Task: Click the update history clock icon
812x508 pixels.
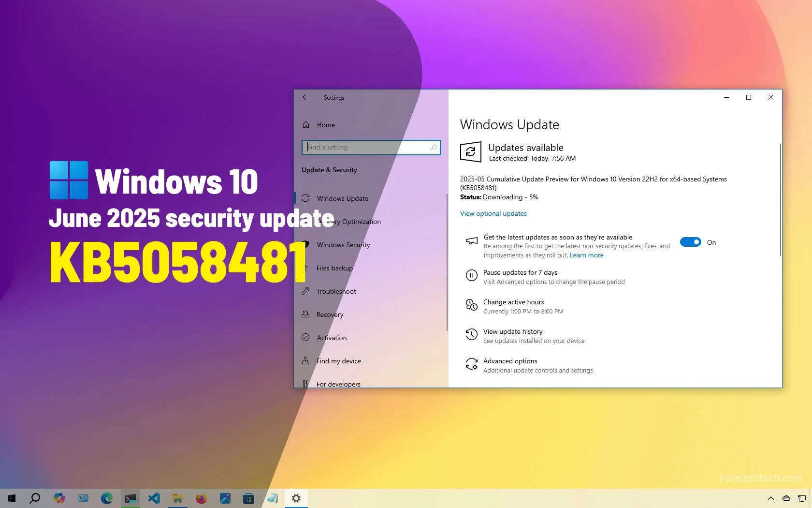Action: click(x=471, y=334)
